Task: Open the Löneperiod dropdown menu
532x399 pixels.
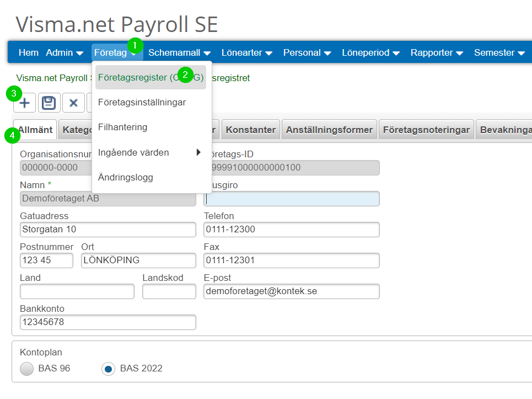Action: (x=370, y=52)
